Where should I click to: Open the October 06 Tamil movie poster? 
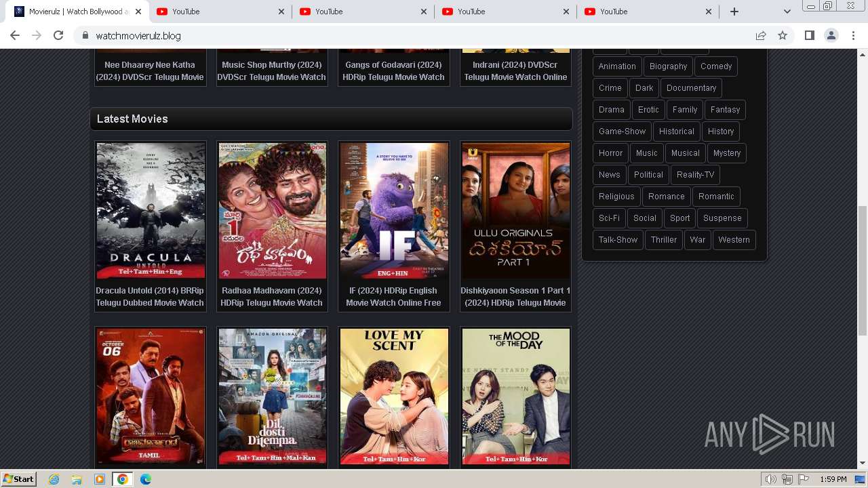coord(151,396)
